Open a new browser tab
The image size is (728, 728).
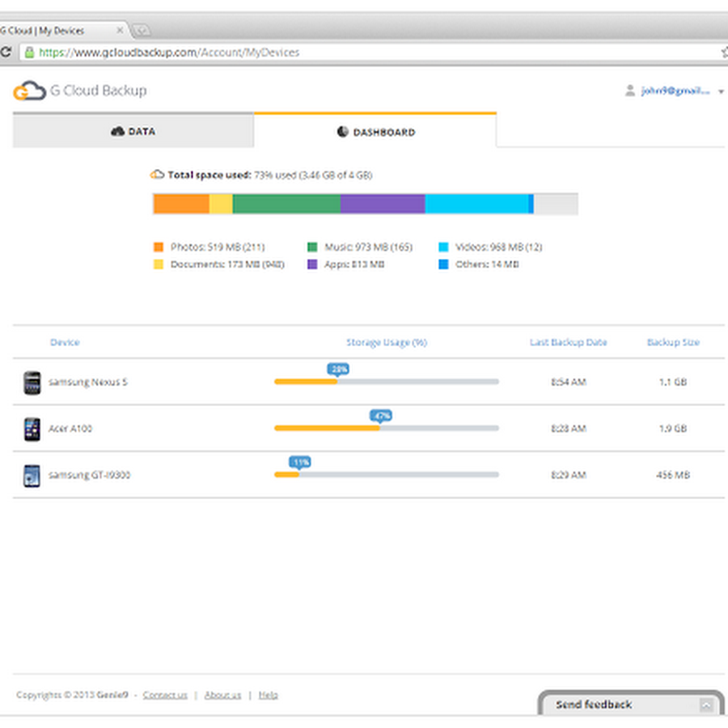[141, 31]
